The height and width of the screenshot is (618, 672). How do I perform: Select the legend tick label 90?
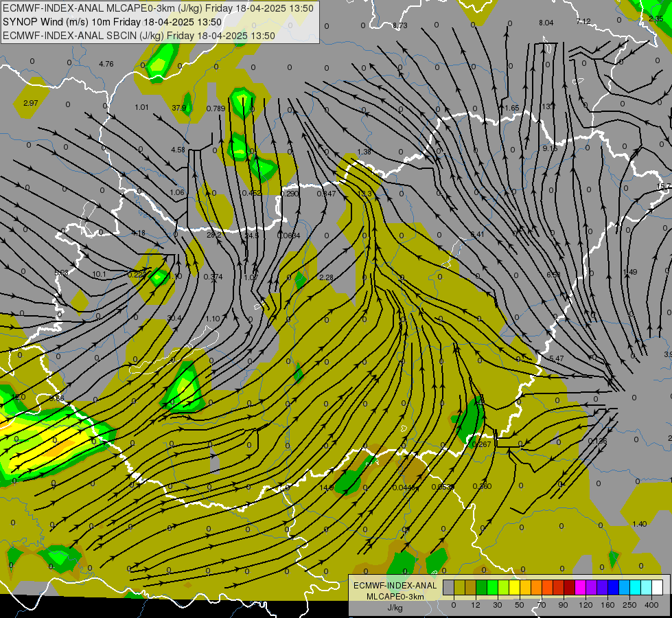coord(563,605)
